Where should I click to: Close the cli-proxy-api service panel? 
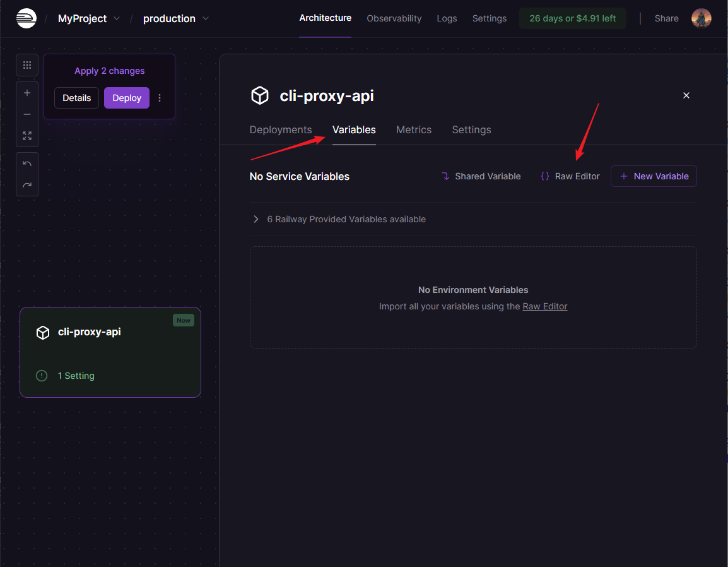(x=686, y=95)
